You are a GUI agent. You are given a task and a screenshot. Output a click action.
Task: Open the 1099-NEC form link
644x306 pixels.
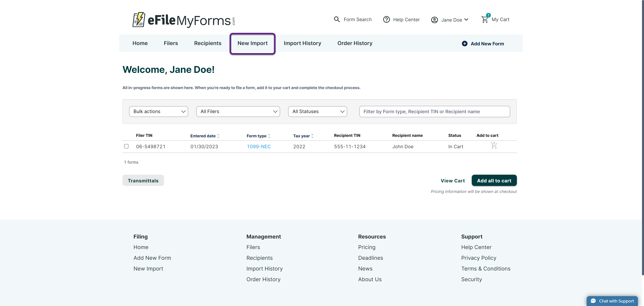point(259,147)
